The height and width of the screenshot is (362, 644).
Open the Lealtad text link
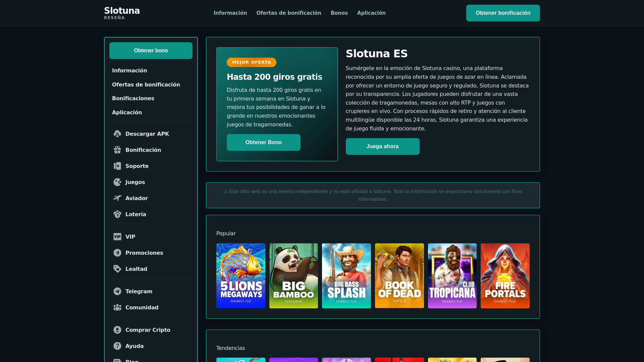pyautogui.click(x=136, y=269)
